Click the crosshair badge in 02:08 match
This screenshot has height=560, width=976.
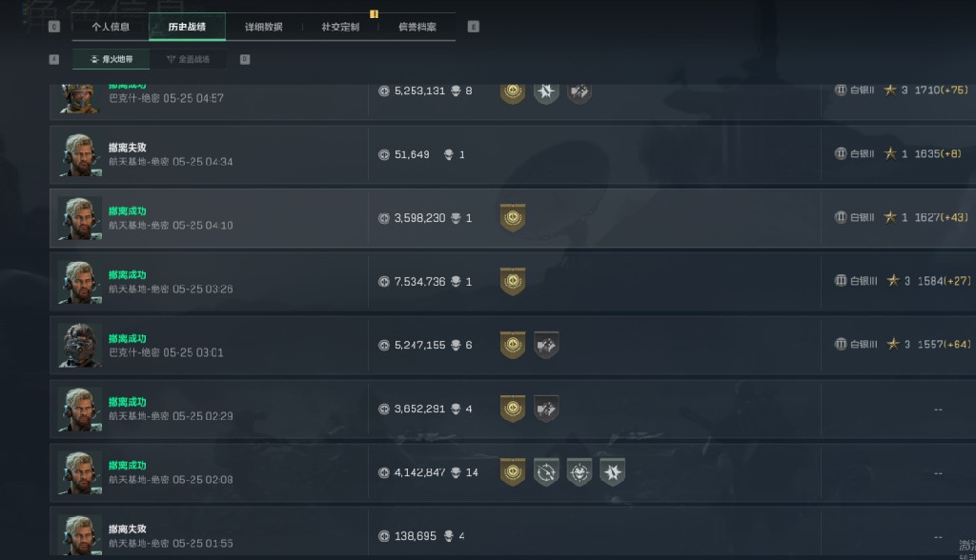pyautogui.click(x=546, y=472)
